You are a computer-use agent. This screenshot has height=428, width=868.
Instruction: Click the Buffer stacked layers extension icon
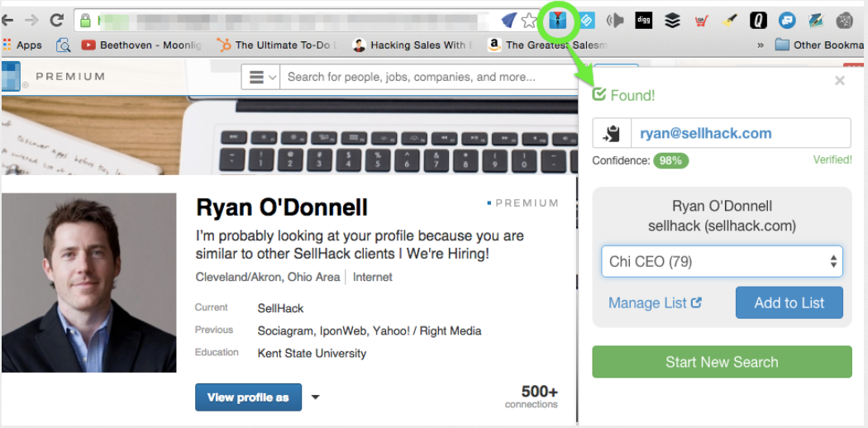point(672,21)
